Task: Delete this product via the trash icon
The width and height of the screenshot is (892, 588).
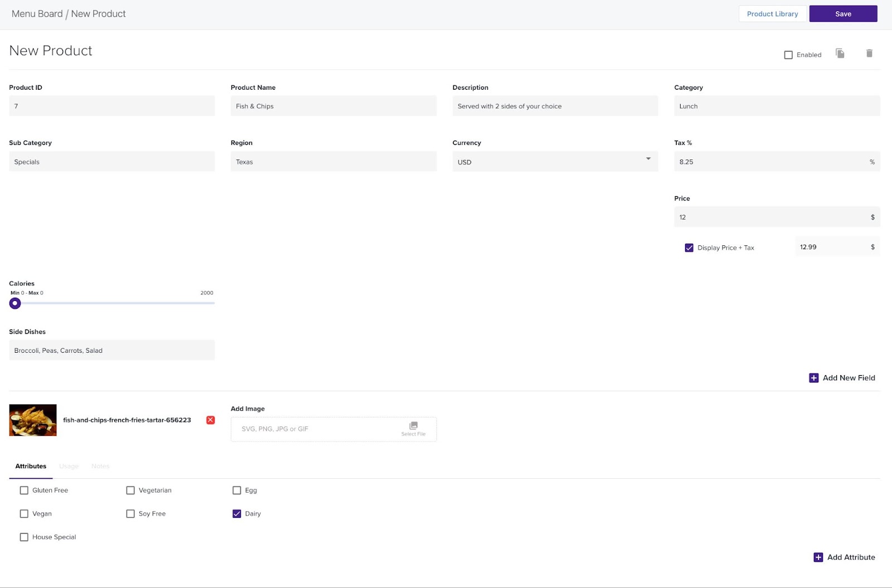Action: point(869,53)
